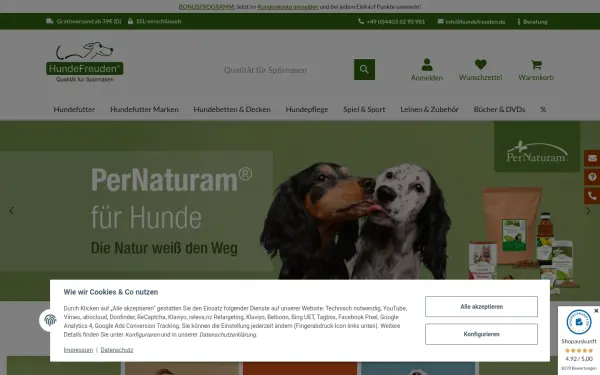Open the % sale menu item
This screenshot has height=375, width=600.
click(x=543, y=109)
